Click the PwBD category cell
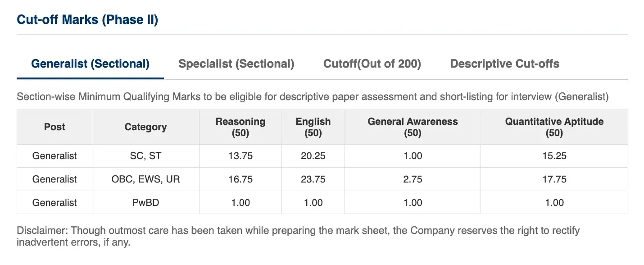644x265 pixels. 145,202
